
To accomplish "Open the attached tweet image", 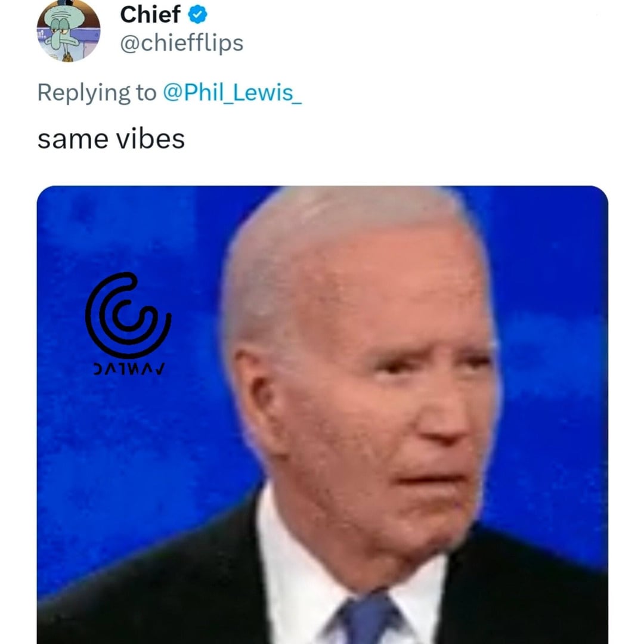I will (323, 415).
